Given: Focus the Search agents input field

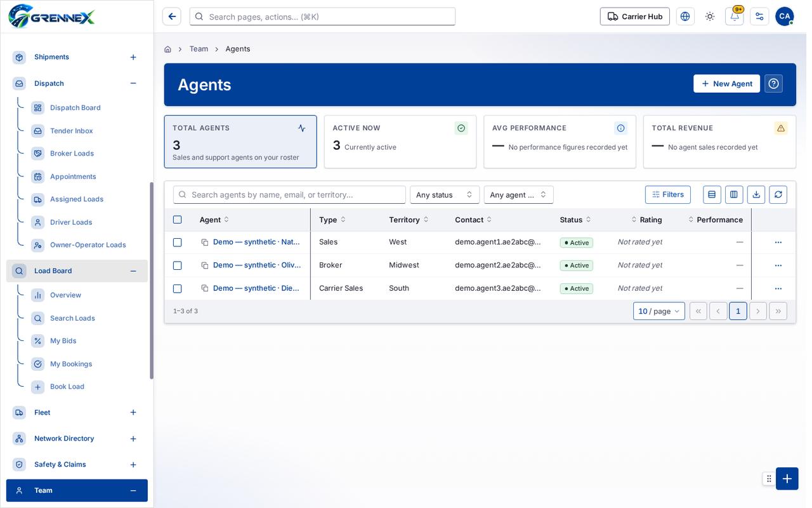Looking at the screenshot, I should tap(289, 195).
